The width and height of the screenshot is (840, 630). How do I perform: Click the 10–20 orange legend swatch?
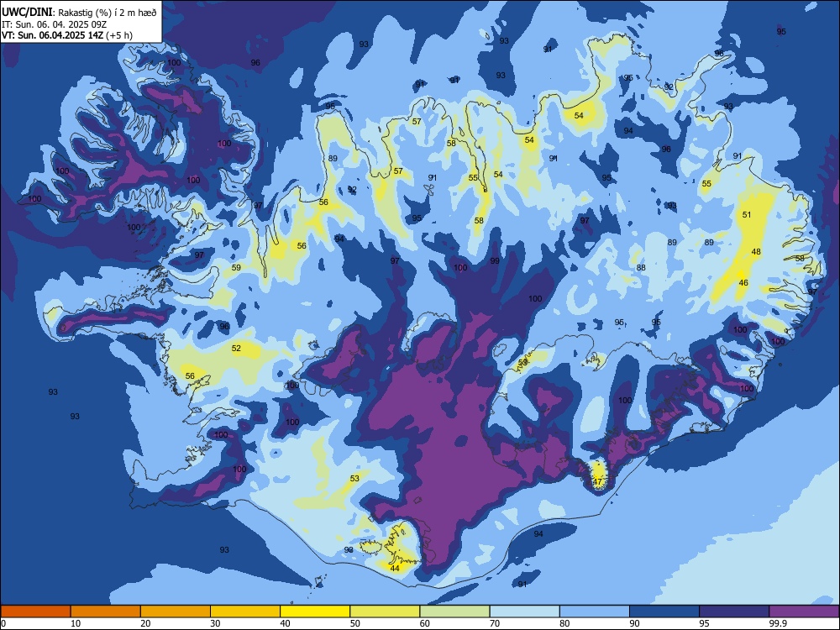coord(106,612)
